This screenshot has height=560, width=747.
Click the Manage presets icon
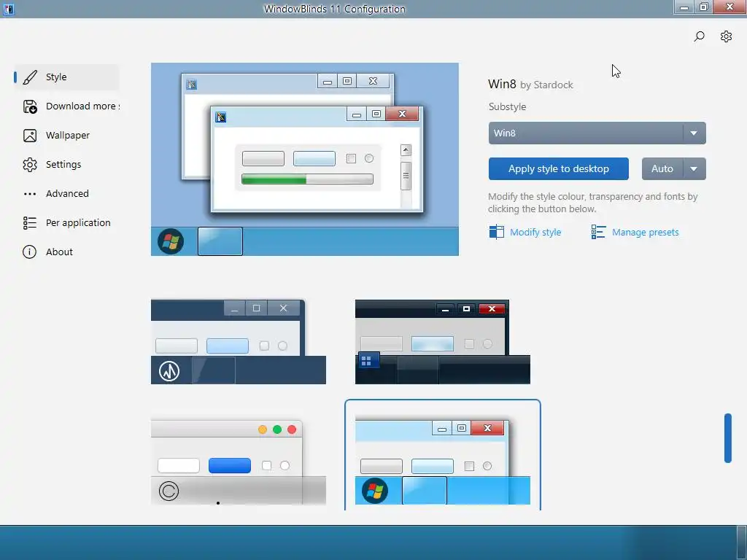click(598, 232)
